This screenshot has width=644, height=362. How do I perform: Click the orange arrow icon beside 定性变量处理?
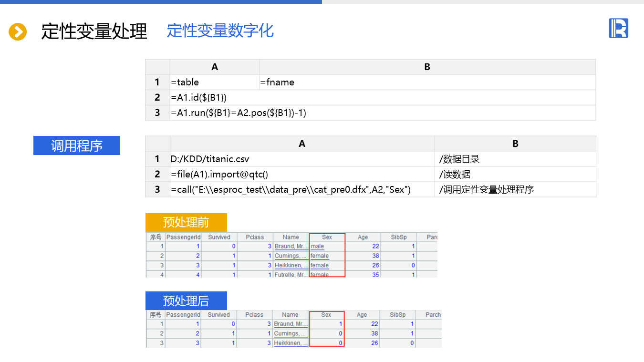coord(18,32)
